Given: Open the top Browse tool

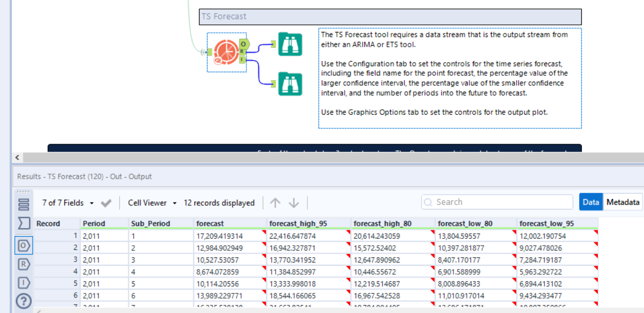Looking at the screenshot, I should click(x=289, y=45).
